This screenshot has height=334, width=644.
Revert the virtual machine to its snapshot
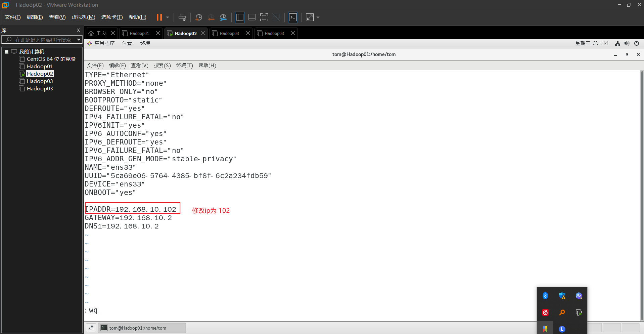(x=211, y=17)
